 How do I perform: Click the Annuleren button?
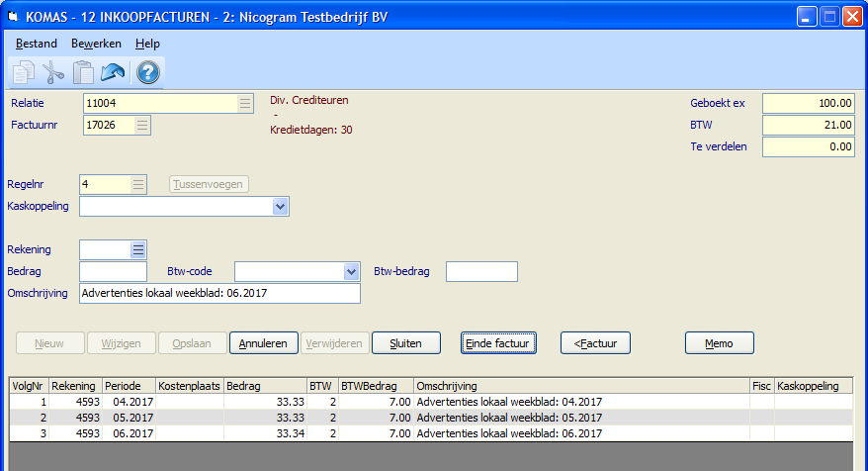click(264, 343)
